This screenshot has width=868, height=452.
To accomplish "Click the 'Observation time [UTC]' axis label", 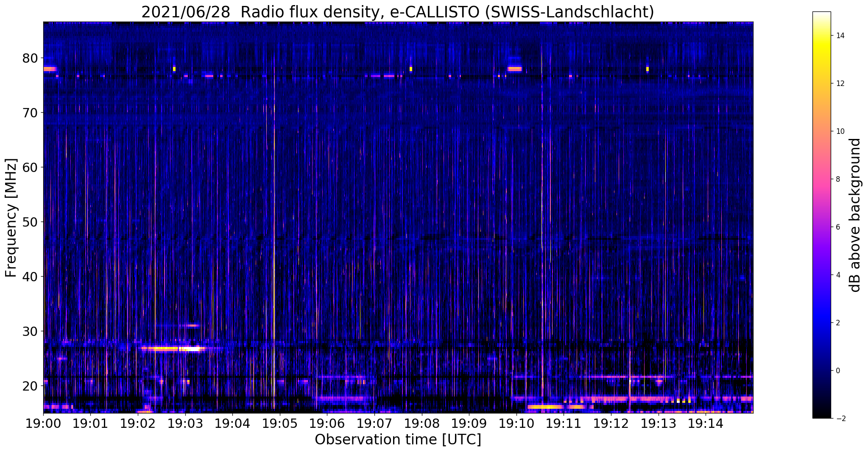I will tap(398, 440).
